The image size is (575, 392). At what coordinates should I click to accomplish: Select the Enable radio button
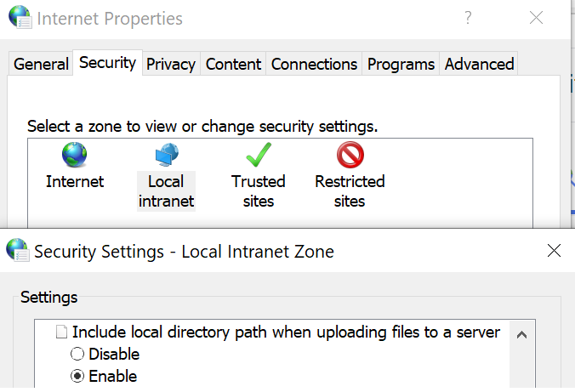[77, 377]
